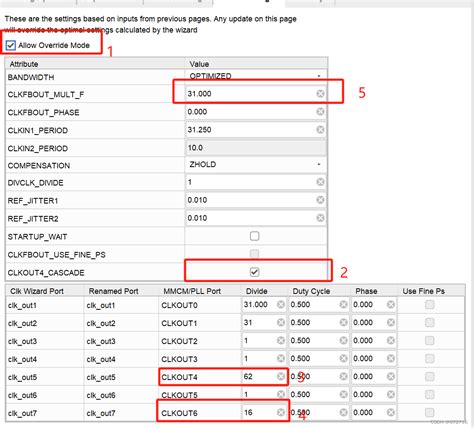
Task: Clear the CLKOUT0 divide value using its X icon
Action: tap(281, 304)
